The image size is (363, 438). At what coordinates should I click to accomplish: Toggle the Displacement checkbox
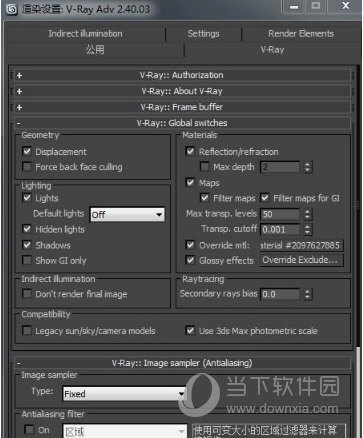pyautogui.click(x=27, y=151)
